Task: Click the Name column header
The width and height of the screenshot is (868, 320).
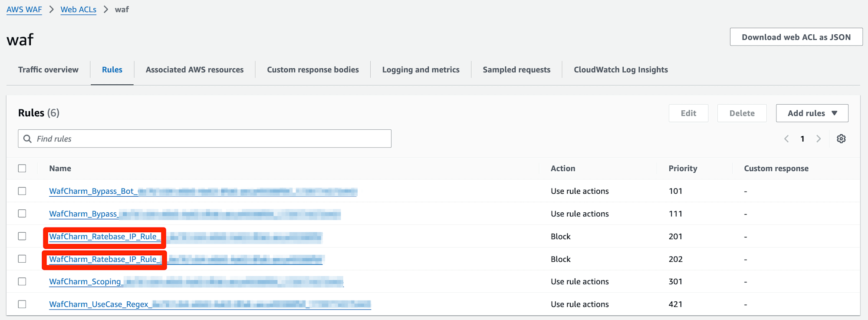Action: [x=60, y=168]
